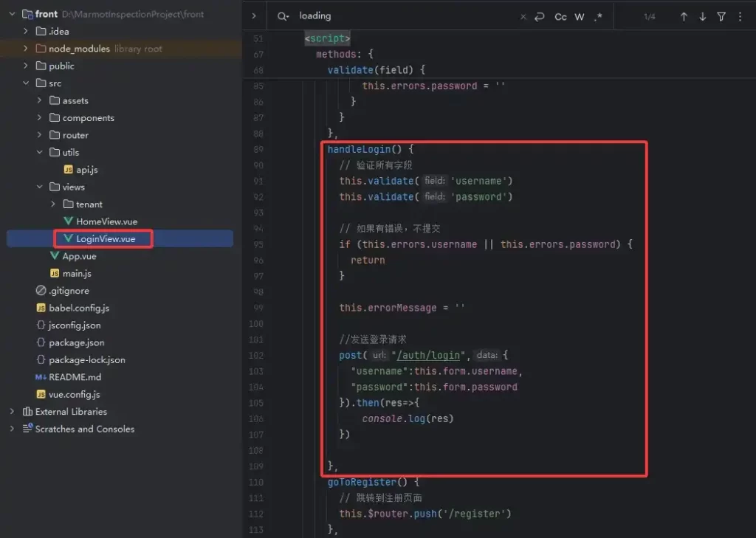Click the filter search results icon
Image resolution: width=756 pixels, height=538 pixels.
[x=721, y=16]
